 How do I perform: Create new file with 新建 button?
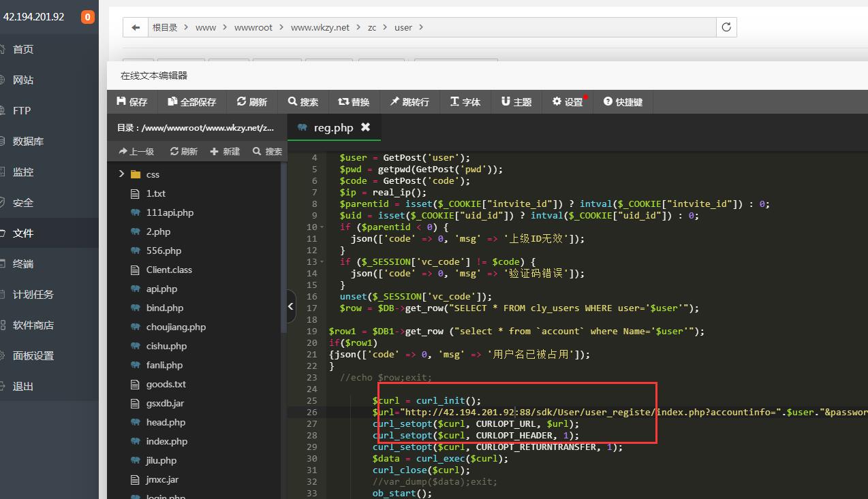[225, 151]
